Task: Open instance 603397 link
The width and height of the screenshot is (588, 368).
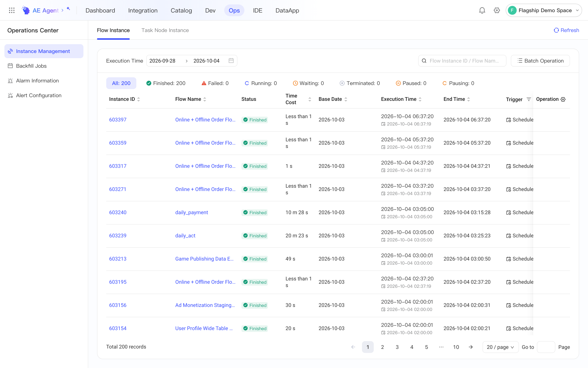Action: [118, 120]
